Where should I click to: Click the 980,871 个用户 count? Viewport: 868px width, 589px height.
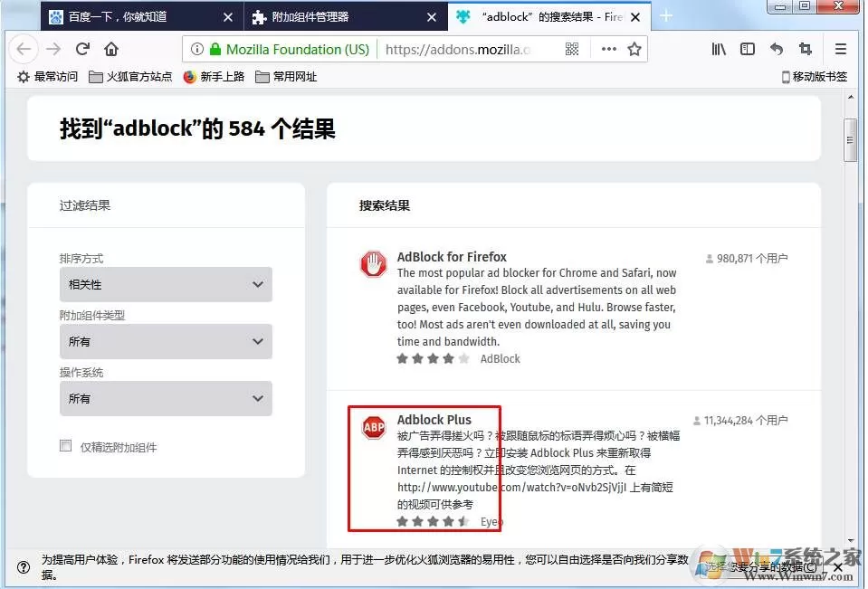click(x=747, y=259)
